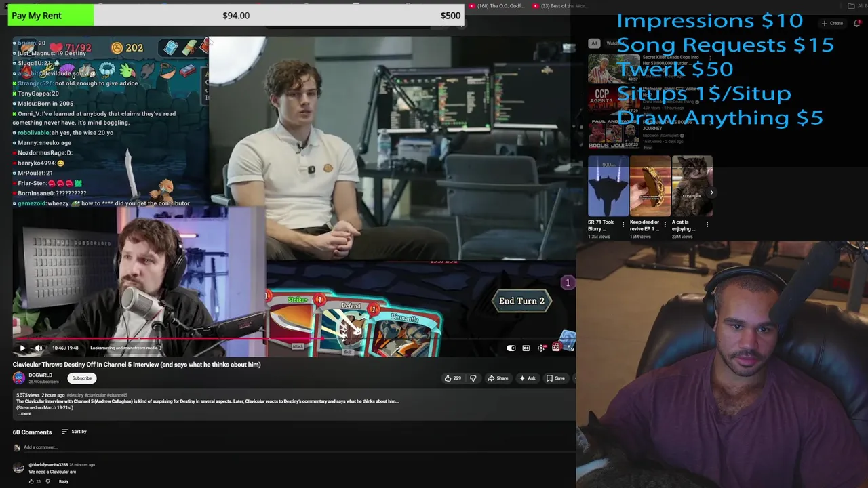Screen dimensions: 868x488
Task: Reply to the 'We need a Clavicular arc' comment
Action: coord(64,481)
